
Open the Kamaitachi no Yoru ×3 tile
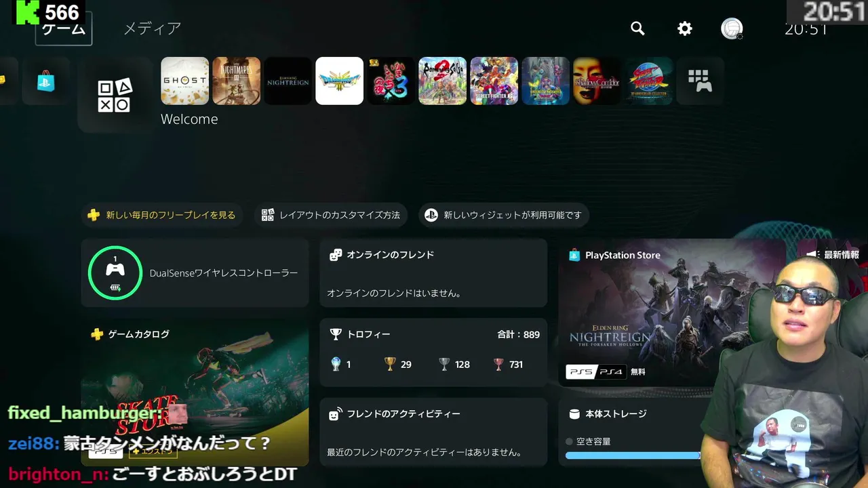(x=391, y=81)
